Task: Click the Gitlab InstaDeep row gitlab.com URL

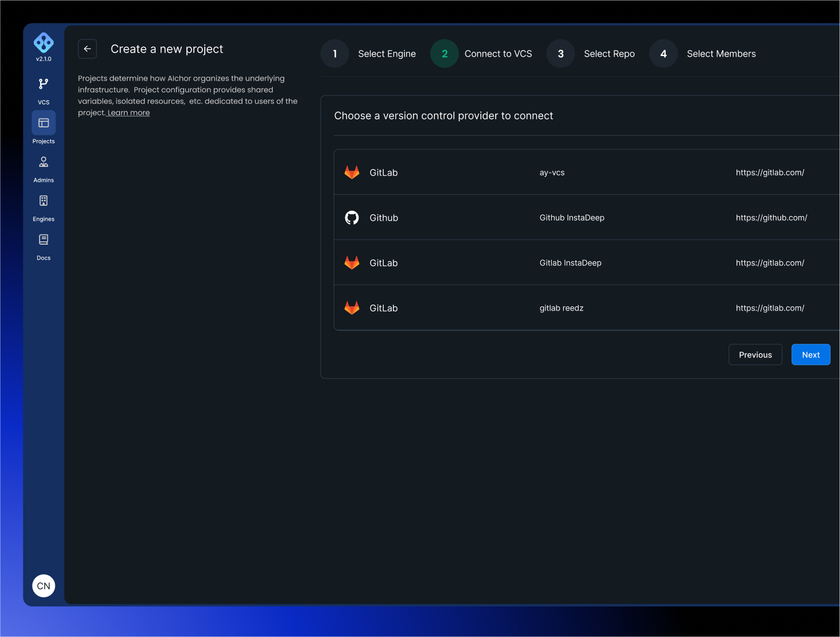Action: pos(770,262)
